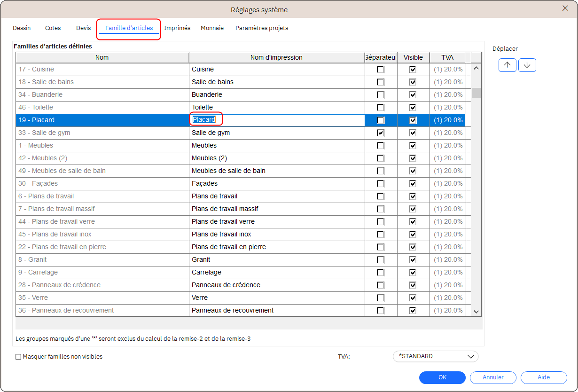This screenshot has width=578, height=392.
Task: Click the move up arrow button
Action: pos(508,65)
